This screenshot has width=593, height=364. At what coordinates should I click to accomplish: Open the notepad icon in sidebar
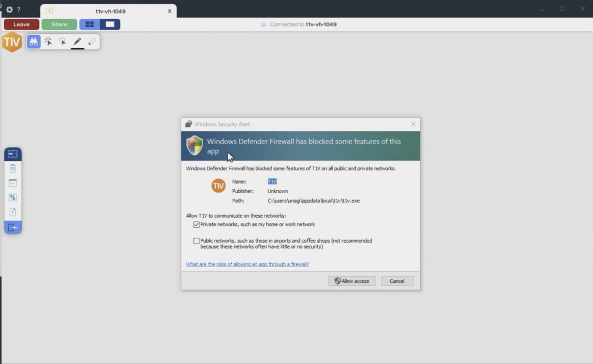[x=13, y=168]
